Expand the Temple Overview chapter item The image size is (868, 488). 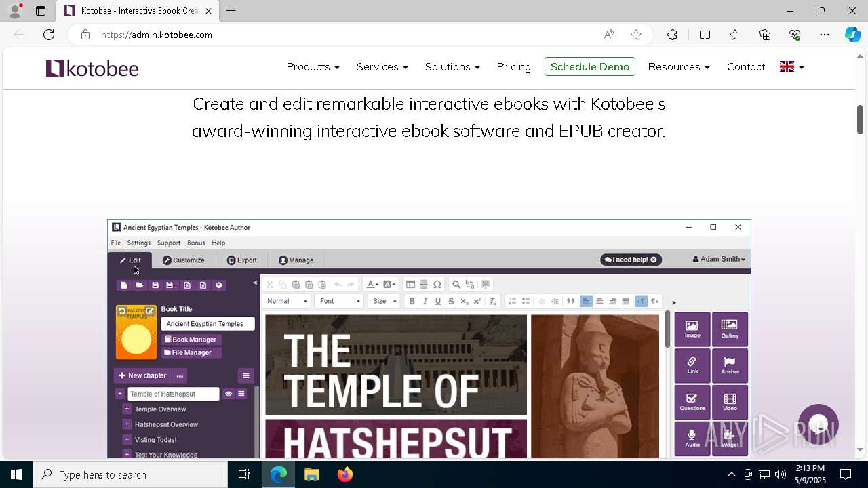coord(127,409)
